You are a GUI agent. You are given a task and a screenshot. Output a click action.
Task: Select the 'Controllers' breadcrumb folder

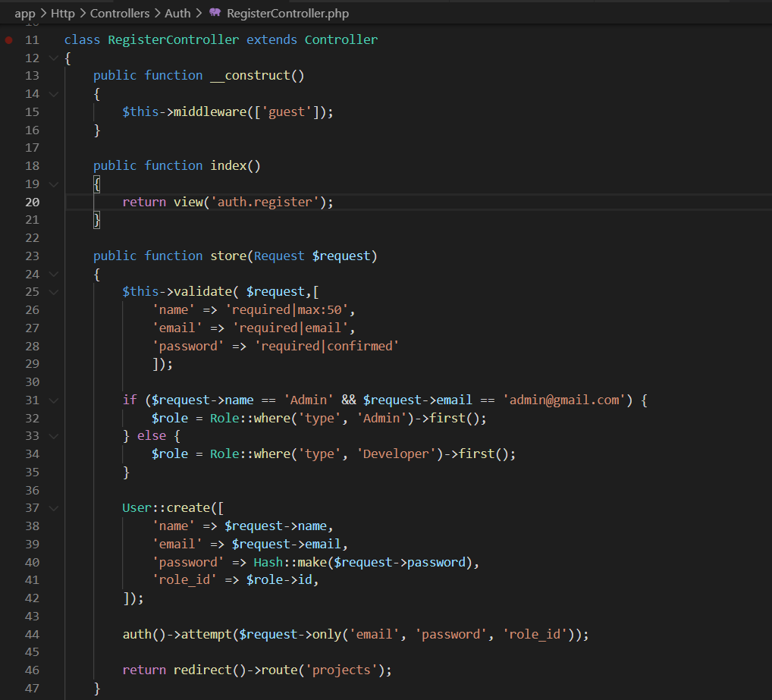pyautogui.click(x=120, y=13)
